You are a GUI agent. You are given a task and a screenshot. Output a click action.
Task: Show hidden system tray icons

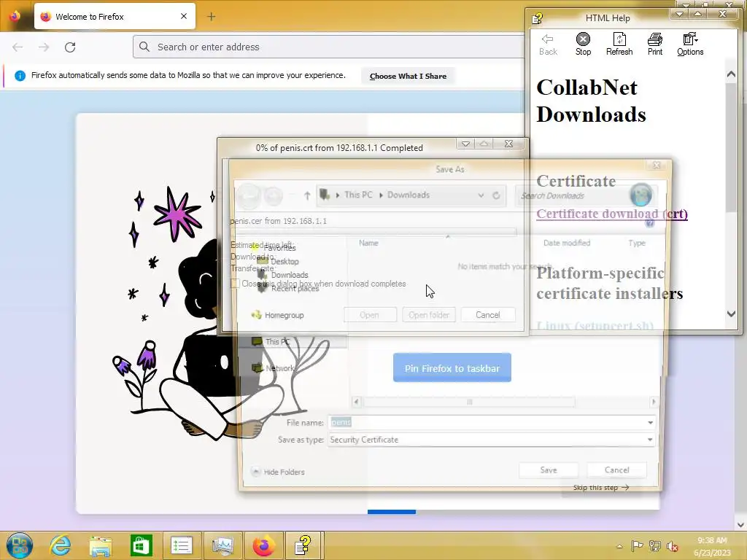619,546
